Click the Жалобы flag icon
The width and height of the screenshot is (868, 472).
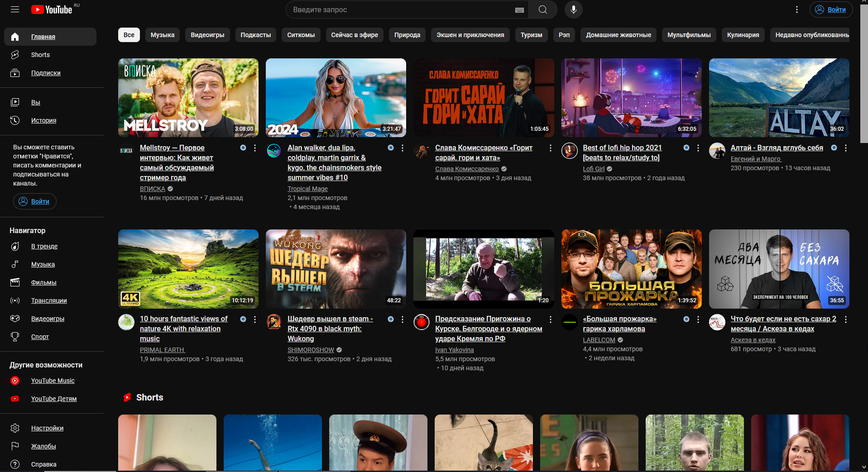click(15, 446)
